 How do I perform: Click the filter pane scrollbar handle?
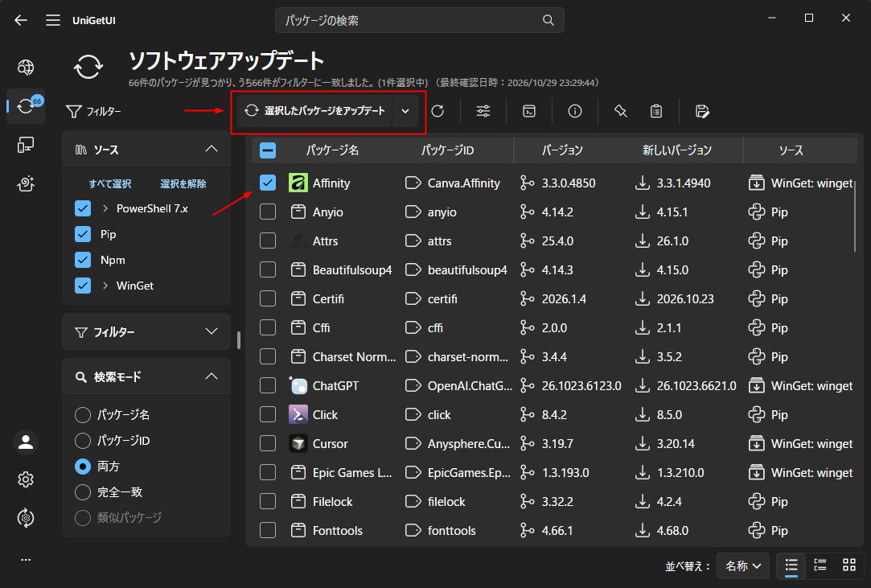point(239,340)
